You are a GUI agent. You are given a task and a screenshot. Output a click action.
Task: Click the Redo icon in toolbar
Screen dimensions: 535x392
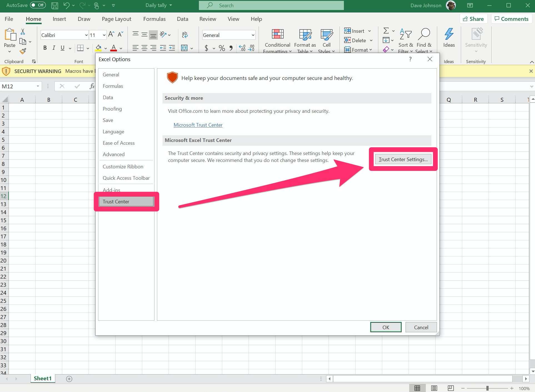point(81,5)
